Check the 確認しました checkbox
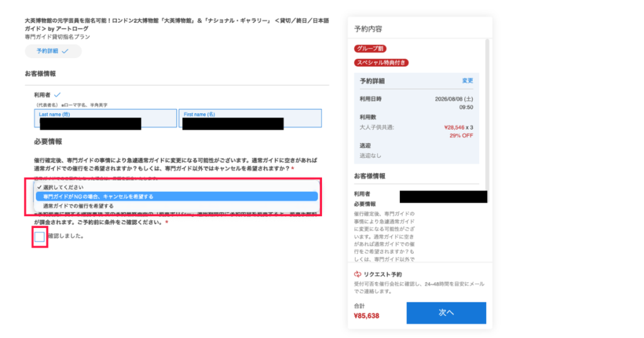Screen dimensions: 644x338 coord(40,237)
